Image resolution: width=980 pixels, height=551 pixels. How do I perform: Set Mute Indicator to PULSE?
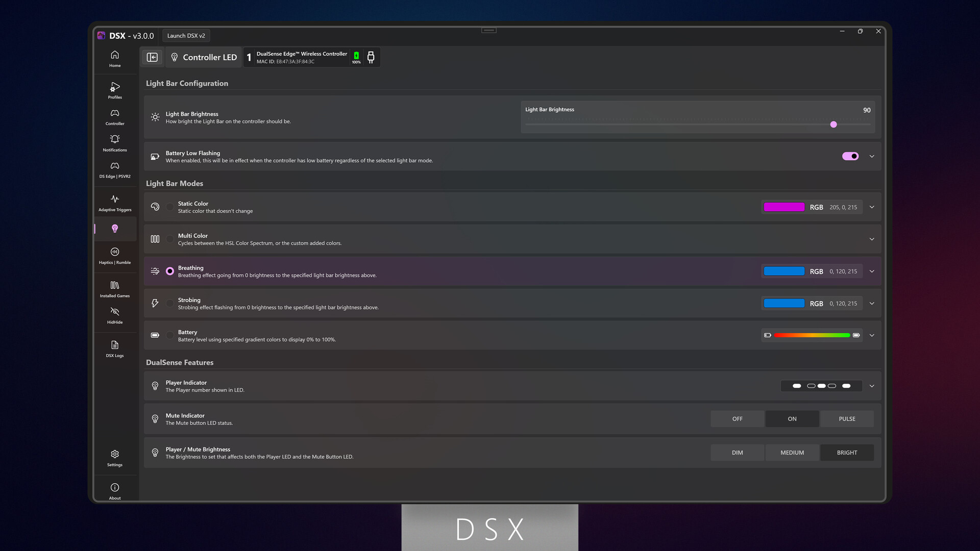pos(847,418)
